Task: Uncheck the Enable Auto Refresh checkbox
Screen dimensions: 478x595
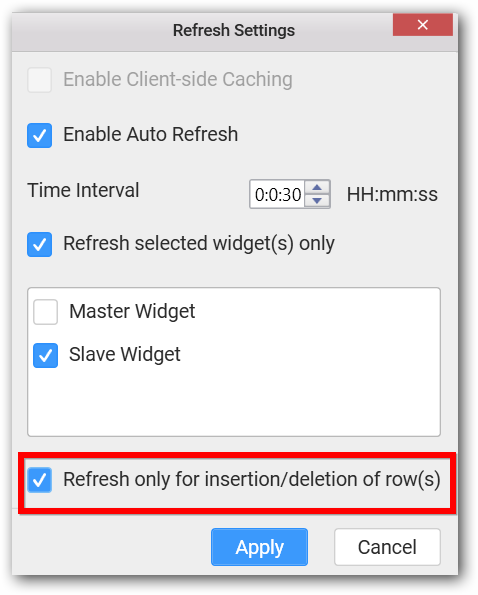Action: pos(39,135)
